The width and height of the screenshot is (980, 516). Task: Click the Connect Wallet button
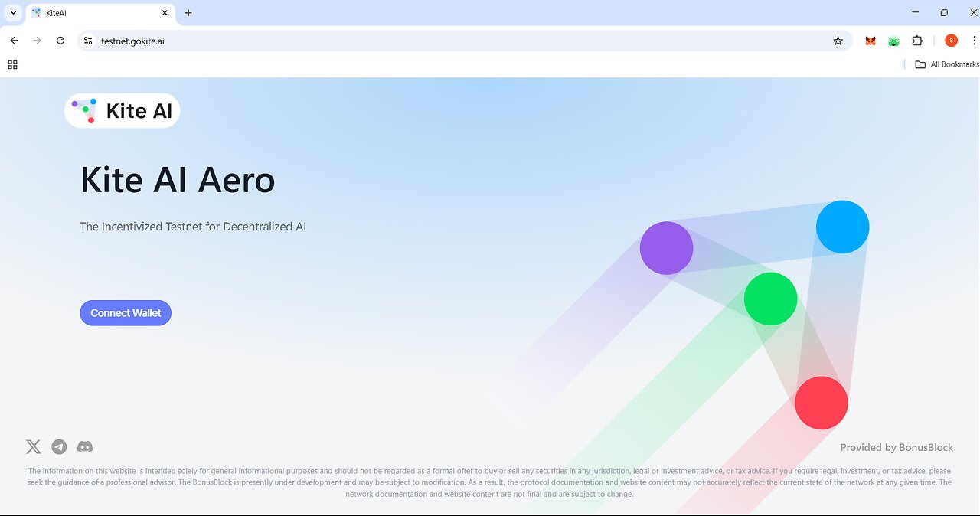(126, 312)
